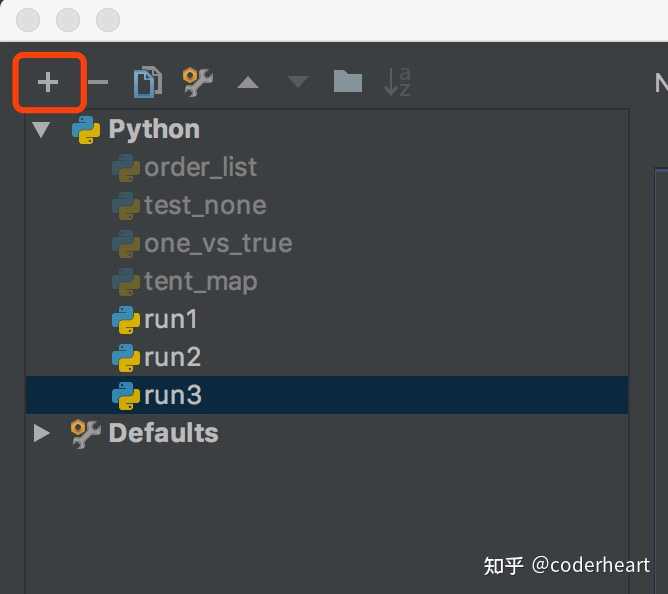Viewport: 668px width, 594px height.
Task: Click the minus Remove Configuration icon
Action: pyautogui.click(x=98, y=83)
